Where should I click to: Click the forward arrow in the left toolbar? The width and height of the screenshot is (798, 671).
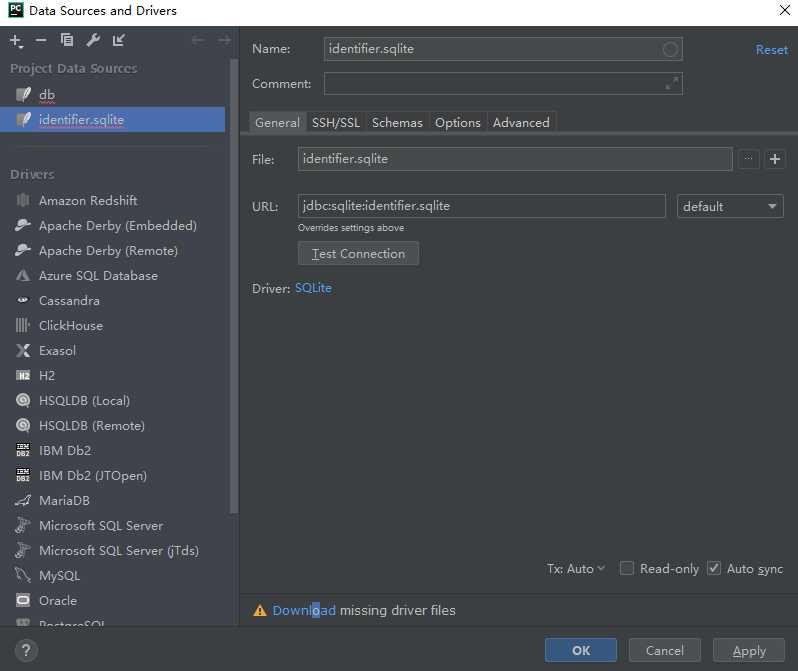[x=224, y=40]
